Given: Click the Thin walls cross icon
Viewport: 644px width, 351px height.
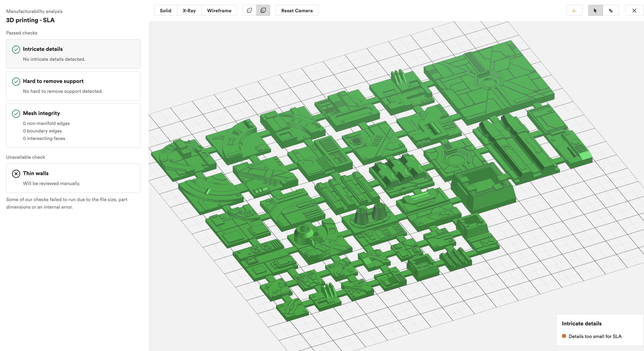Looking at the screenshot, I should coord(16,173).
